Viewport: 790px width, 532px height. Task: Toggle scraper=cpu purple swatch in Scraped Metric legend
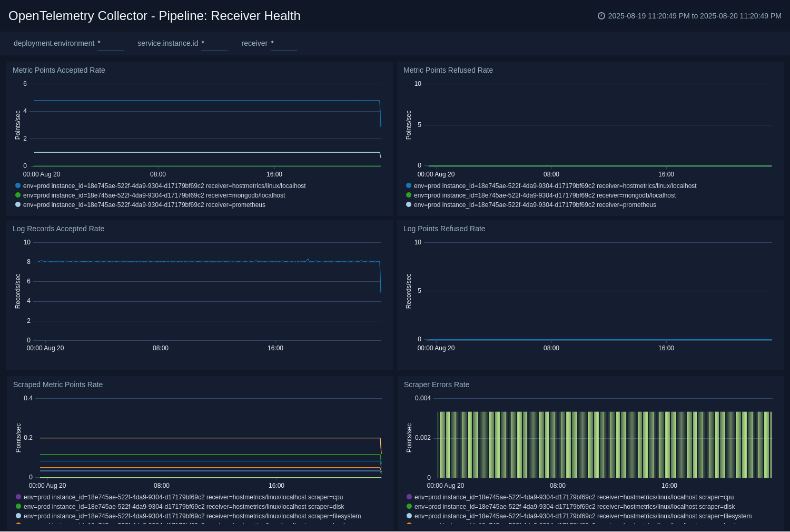[18, 497]
